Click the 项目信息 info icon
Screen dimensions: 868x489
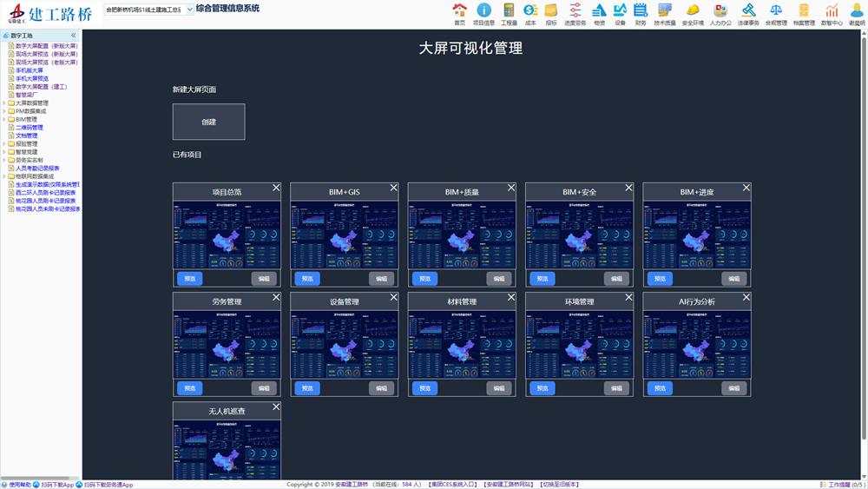pos(483,10)
